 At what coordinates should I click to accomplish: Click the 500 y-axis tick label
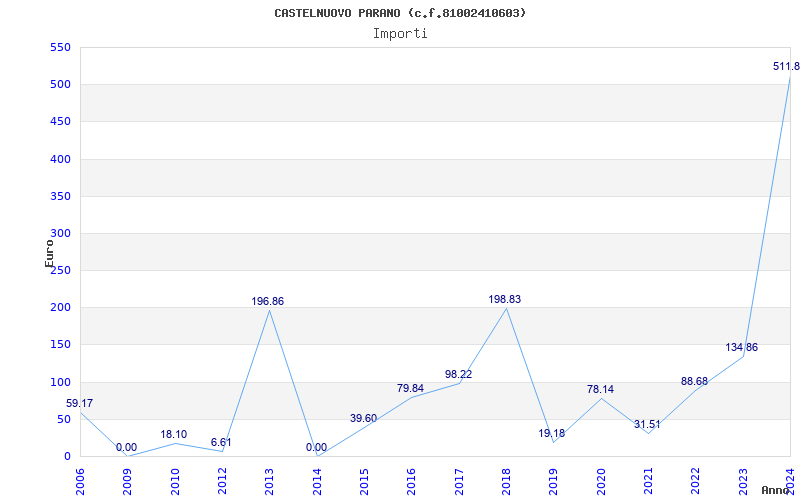(60, 85)
